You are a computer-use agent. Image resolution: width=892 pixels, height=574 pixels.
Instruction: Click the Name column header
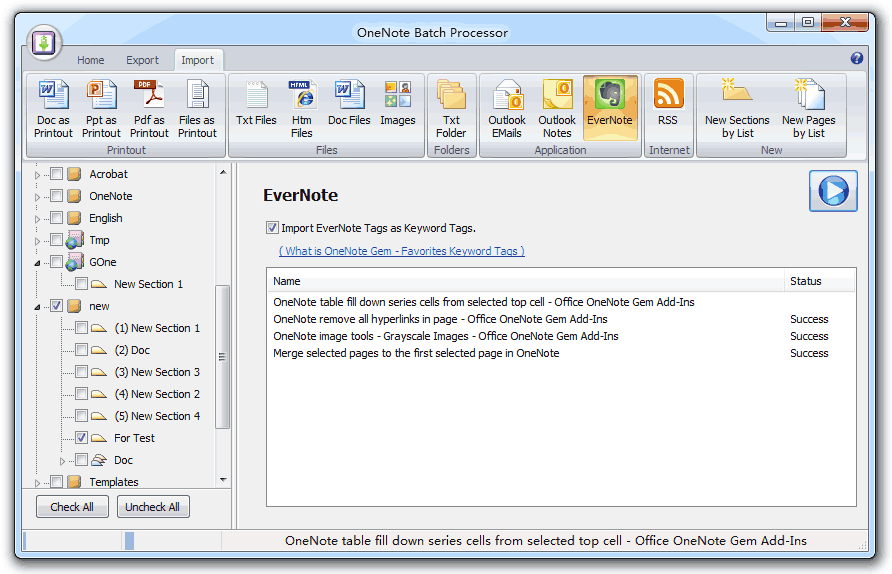(526, 281)
